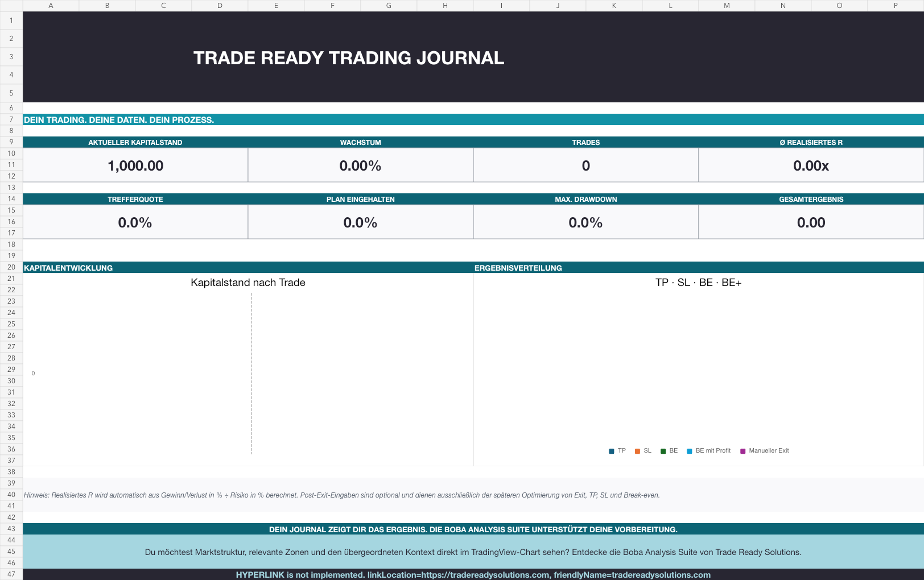The height and width of the screenshot is (580, 924).
Task: Select row 11 header
Action: click(x=11, y=165)
